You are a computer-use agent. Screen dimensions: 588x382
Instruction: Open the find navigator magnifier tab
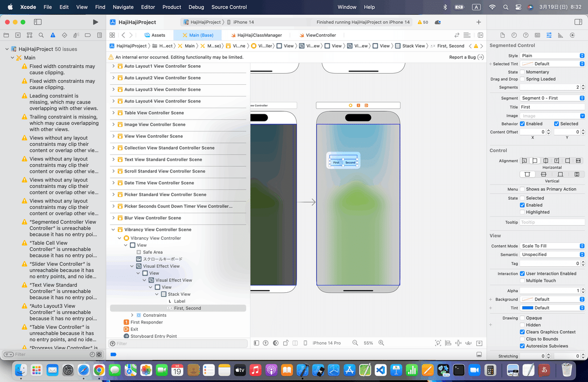(41, 35)
